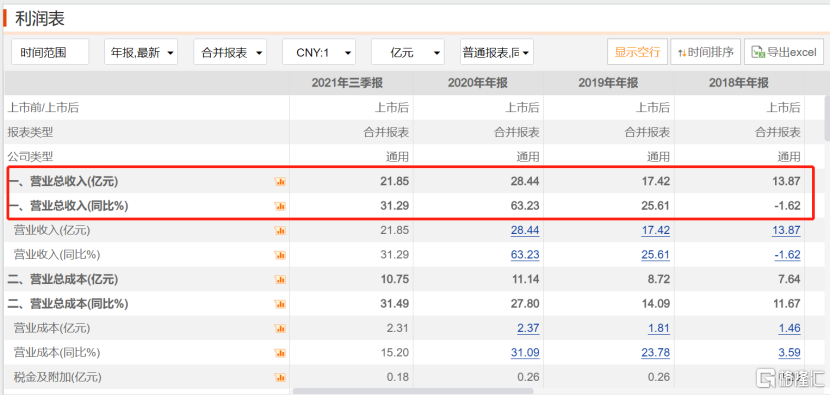Export the table via 导出excel
Image resolution: width=831 pixels, height=395 pixels.
[784, 52]
